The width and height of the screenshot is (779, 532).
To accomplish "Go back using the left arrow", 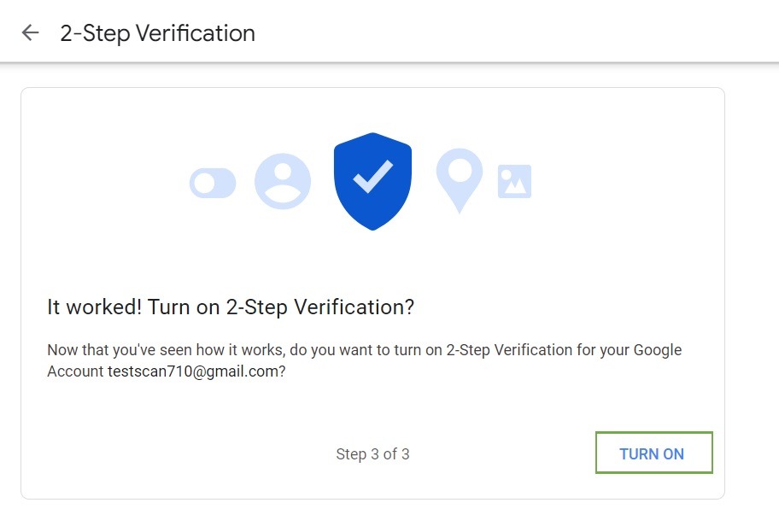I will click(31, 33).
